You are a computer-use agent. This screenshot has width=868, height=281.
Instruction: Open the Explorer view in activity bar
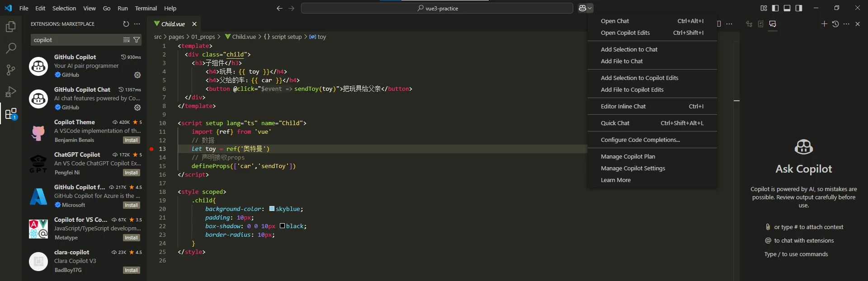11,27
